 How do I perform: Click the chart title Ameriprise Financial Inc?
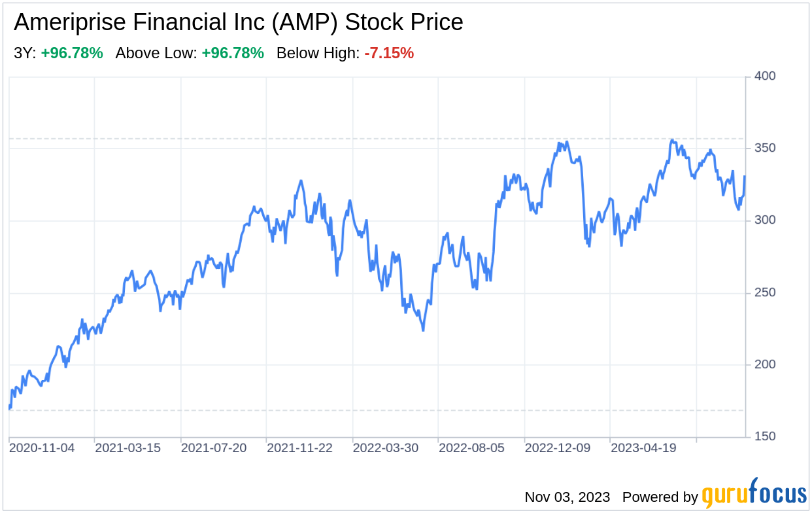pyautogui.click(x=238, y=23)
